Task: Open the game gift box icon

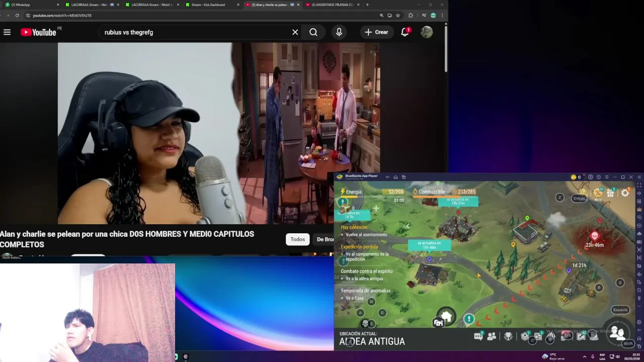Action: pos(611,193)
